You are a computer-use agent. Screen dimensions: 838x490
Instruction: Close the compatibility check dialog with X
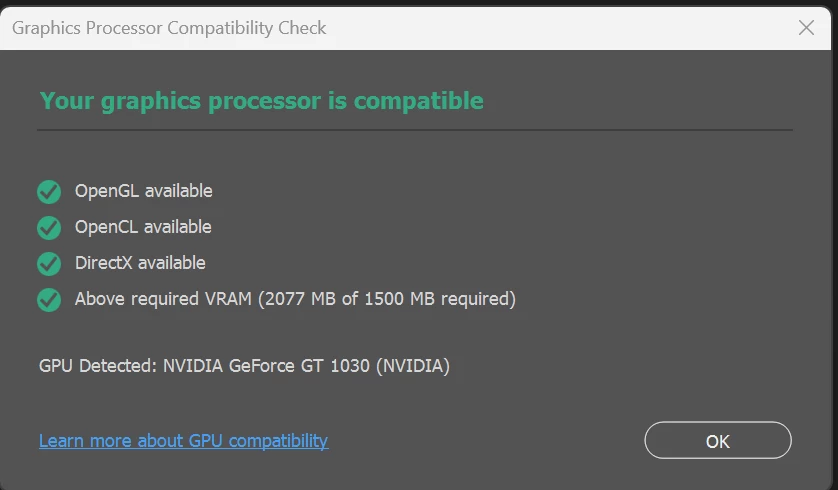coord(806,28)
